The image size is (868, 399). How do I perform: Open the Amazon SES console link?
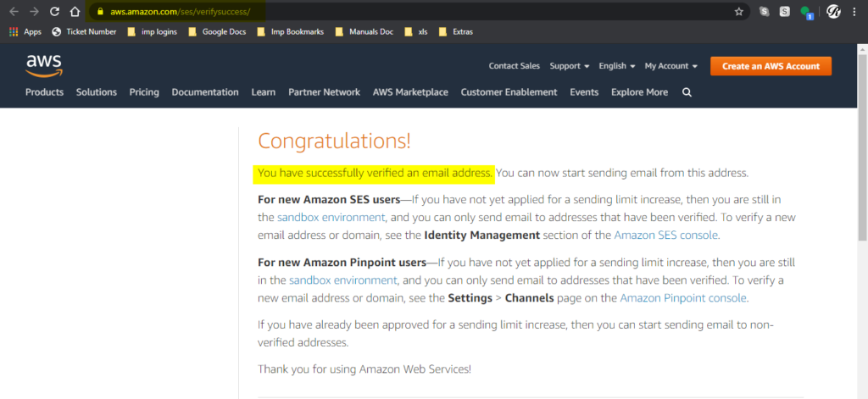(x=666, y=236)
